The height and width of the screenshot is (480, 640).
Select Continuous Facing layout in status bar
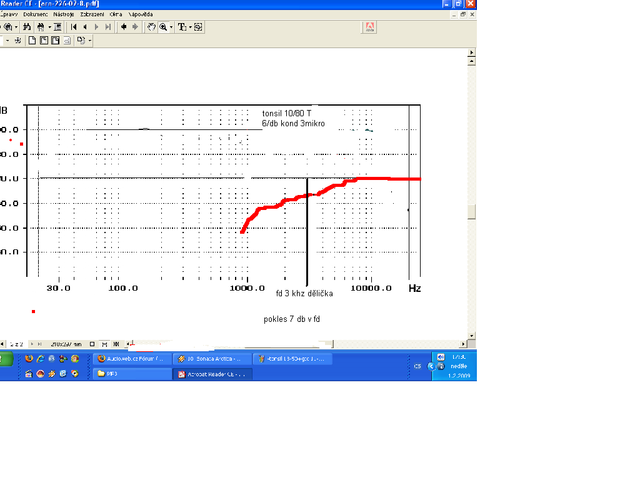(x=116, y=344)
